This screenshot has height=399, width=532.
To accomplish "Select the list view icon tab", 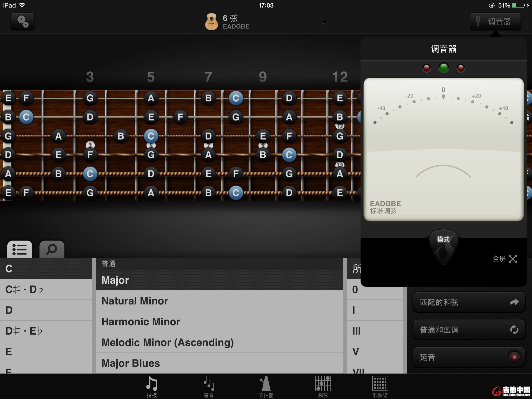I will pos(20,249).
